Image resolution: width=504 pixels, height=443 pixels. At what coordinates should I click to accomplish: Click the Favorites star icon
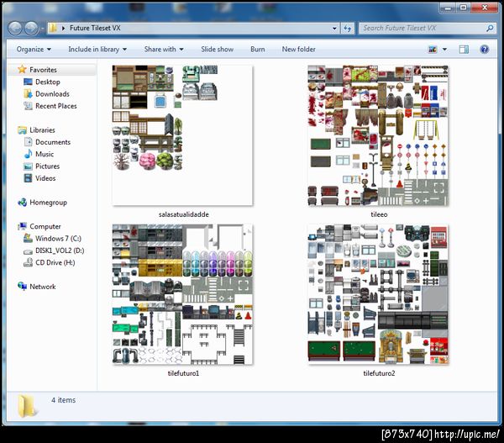[x=22, y=69]
